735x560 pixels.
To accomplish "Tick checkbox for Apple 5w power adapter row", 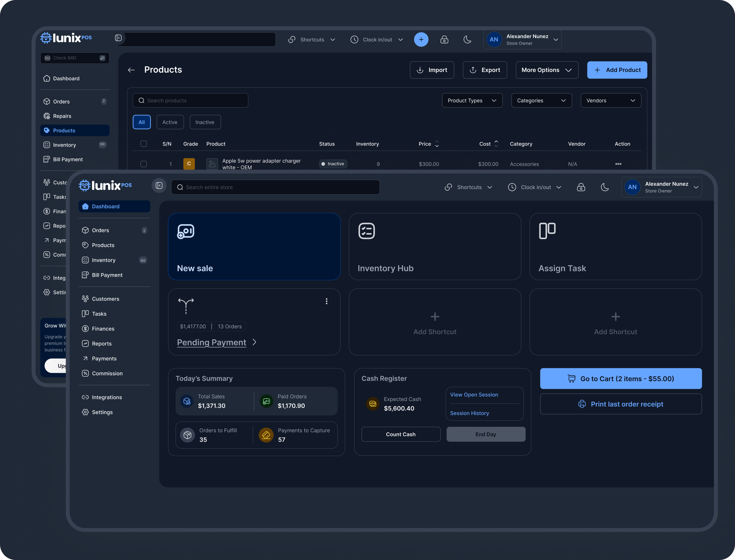I will (x=144, y=164).
